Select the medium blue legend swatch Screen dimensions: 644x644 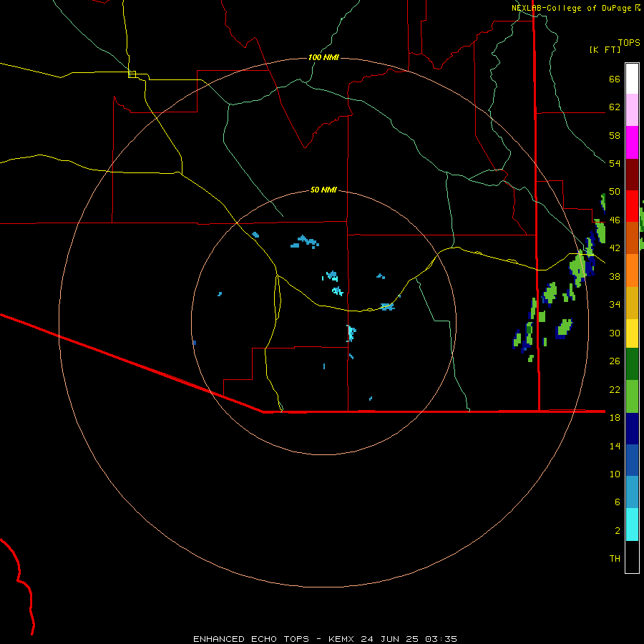click(x=632, y=460)
